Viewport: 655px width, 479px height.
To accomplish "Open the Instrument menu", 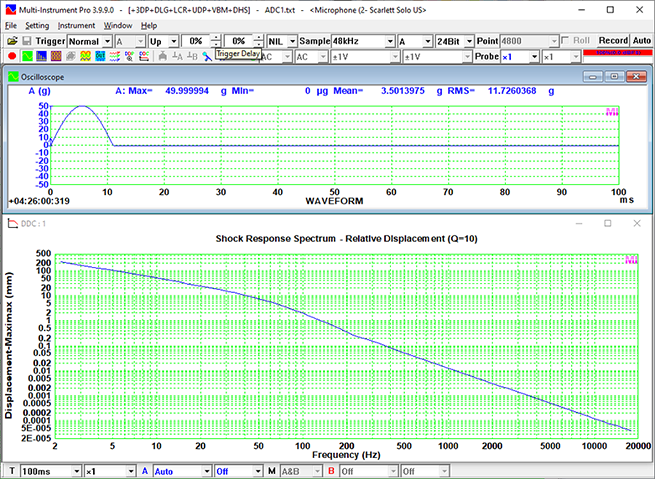I will pos(76,25).
